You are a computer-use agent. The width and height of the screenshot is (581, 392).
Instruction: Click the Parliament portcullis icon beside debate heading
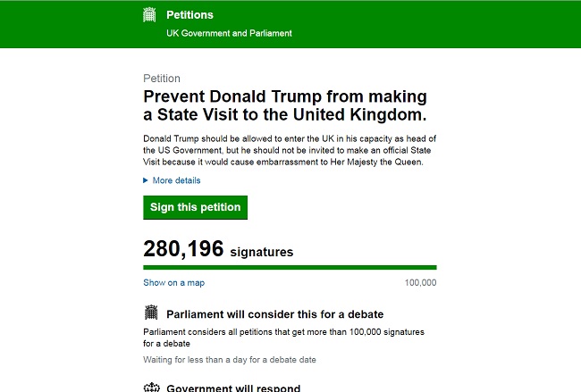[151, 313]
